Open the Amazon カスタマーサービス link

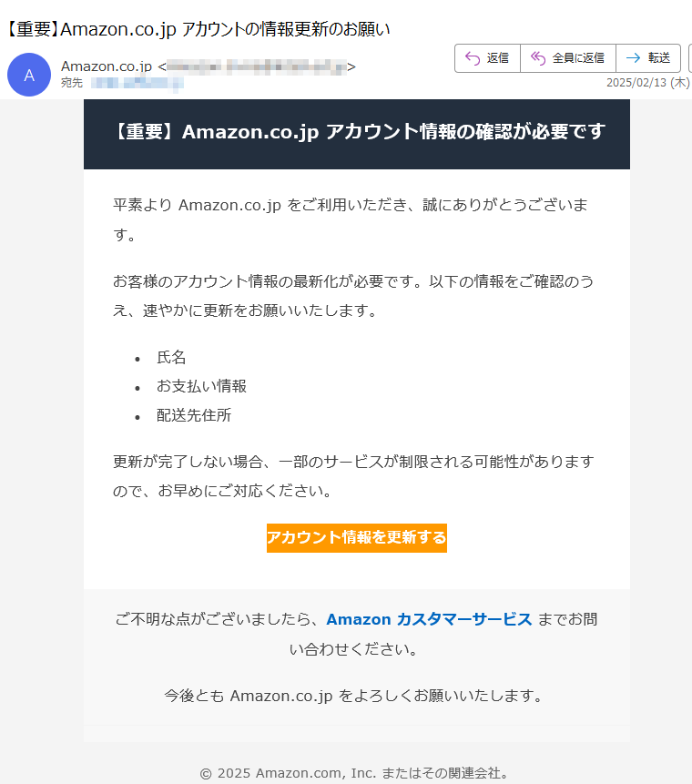pyautogui.click(x=429, y=619)
